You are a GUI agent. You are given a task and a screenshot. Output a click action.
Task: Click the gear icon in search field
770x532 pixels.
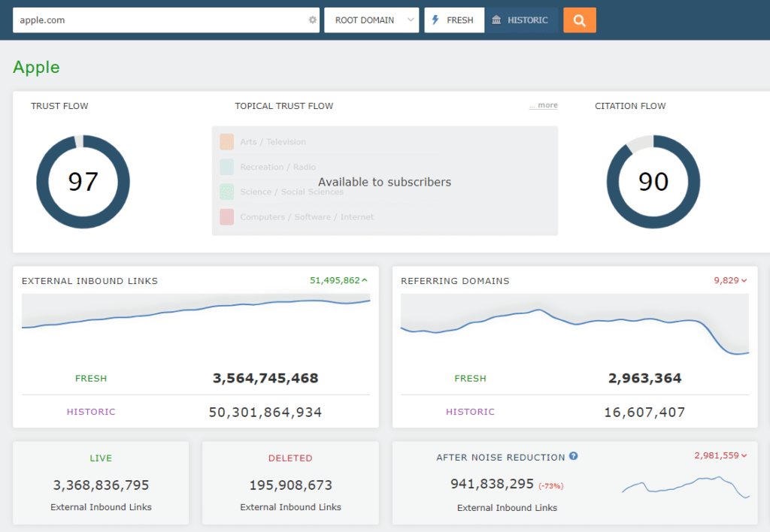[x=313, y=20]
